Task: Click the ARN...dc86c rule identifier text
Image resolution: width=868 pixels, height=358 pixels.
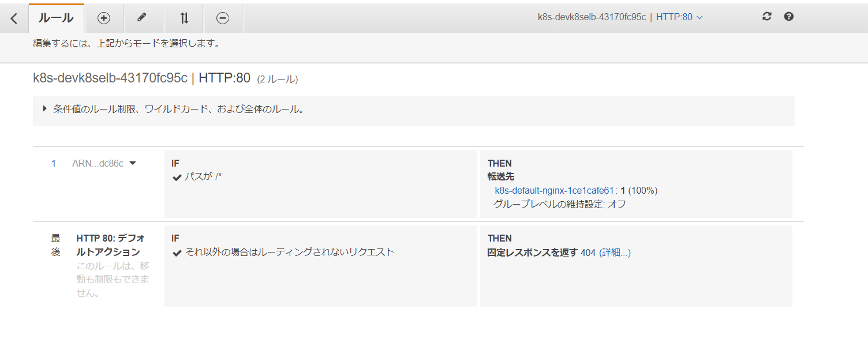Action: pyautogui.click(x=98, y=164)
